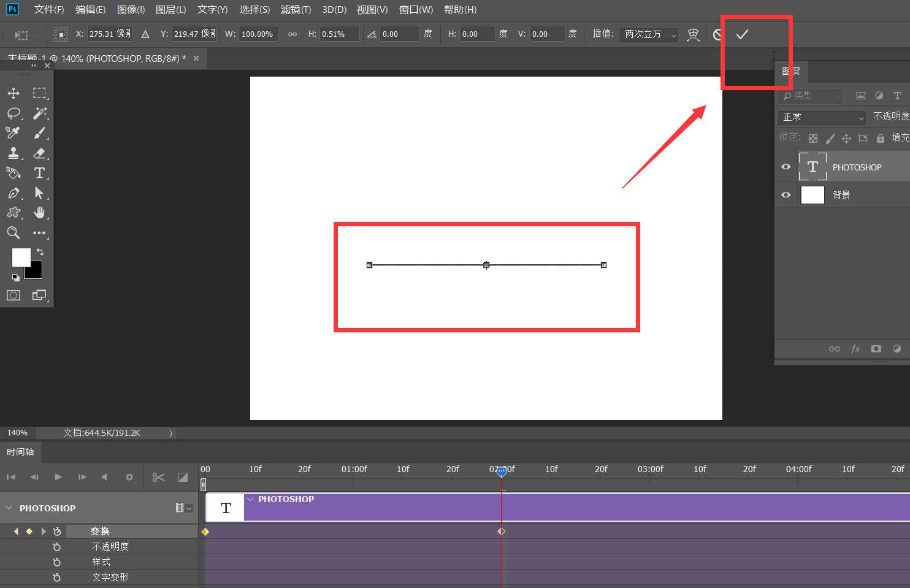Click the transform keyframe at playhead

502,532
